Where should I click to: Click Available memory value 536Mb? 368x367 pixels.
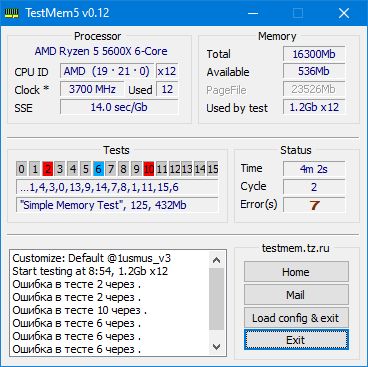(314, 71)
